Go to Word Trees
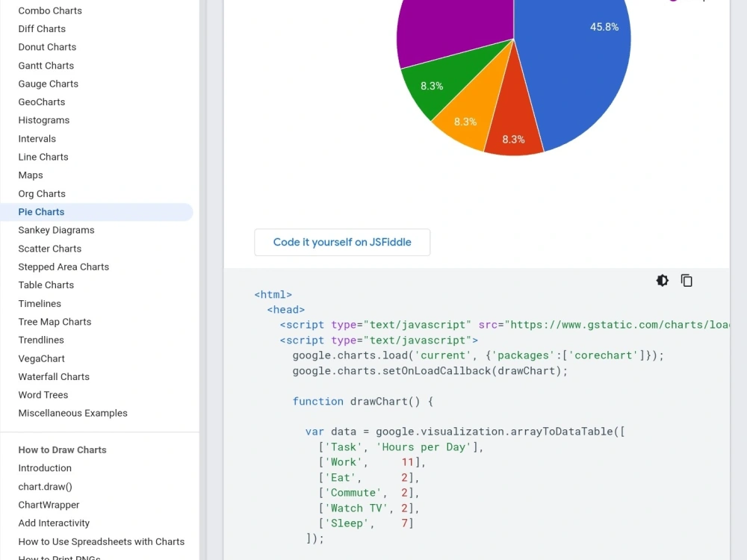The height and width of the screenshot is (560, 747). 43,395
